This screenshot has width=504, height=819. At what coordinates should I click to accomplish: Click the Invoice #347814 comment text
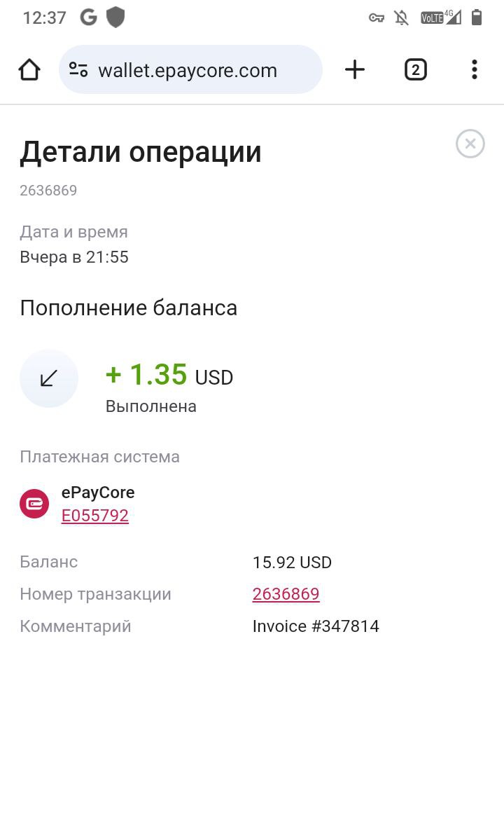[x=316, y=626]
